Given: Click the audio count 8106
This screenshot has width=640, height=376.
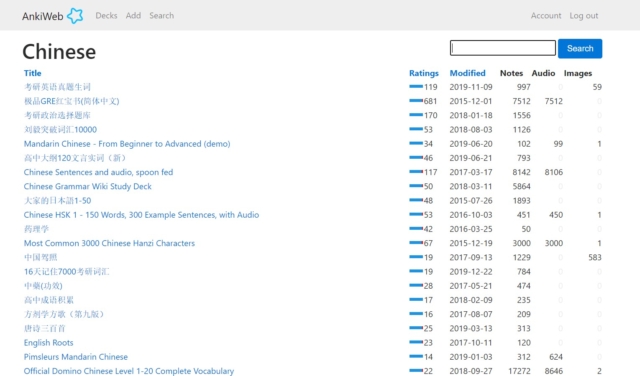Looking at the screenshot, I should point(553,172).
